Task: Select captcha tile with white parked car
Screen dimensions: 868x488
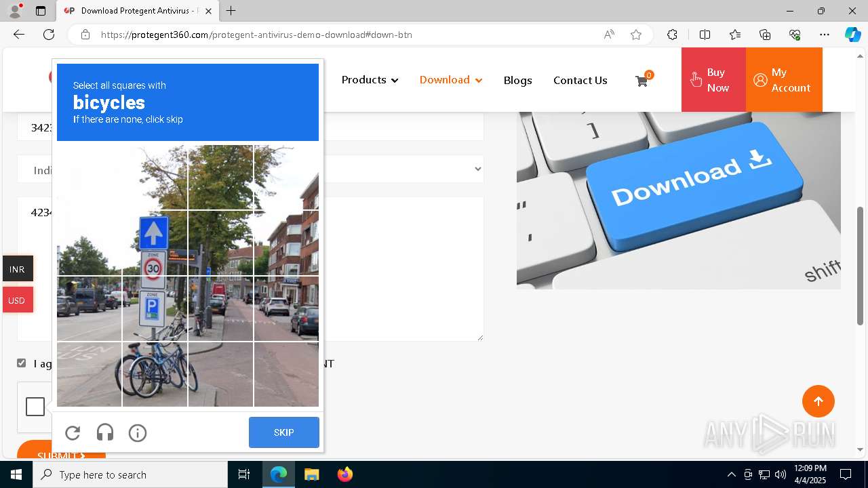Action: [x=286, y=308]
